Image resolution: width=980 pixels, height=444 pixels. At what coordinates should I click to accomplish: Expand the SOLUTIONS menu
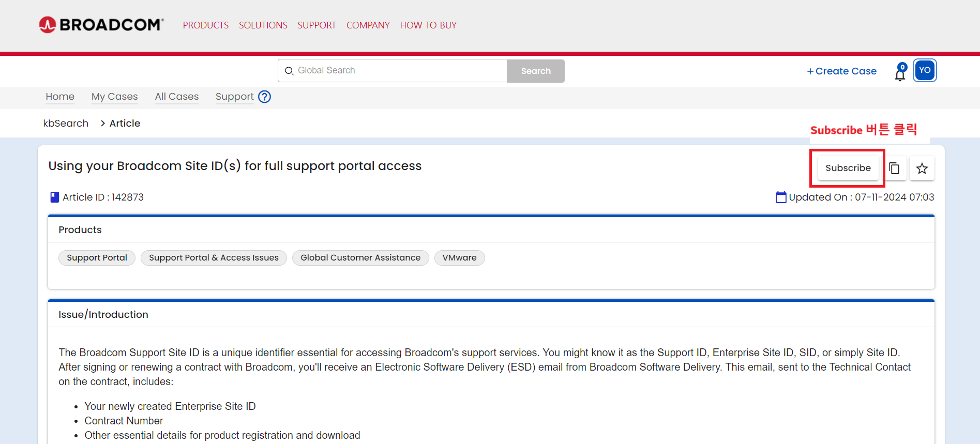coord(263,25)
